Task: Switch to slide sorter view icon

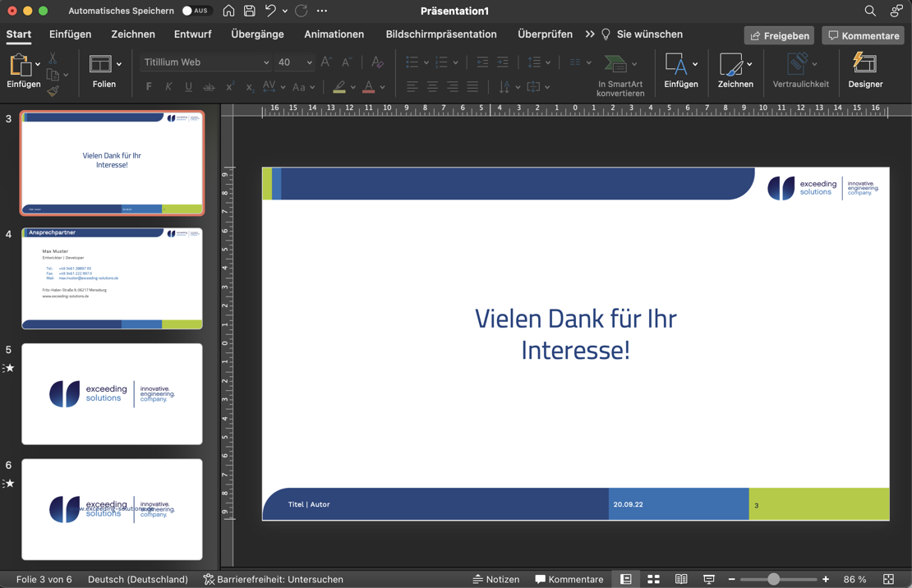Action: 653,579
